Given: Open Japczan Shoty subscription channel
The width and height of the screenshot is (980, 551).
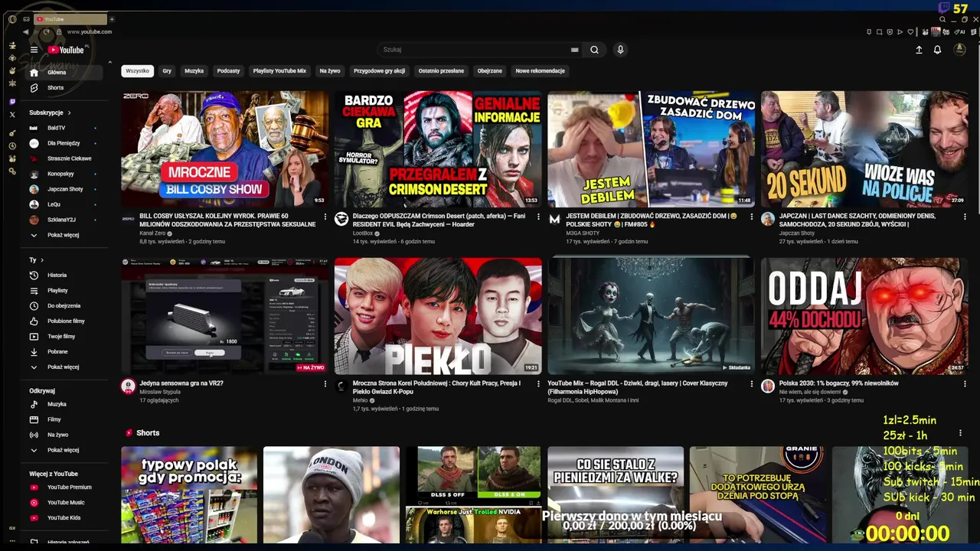Looking at the screenshot, I should tap(64, 189).
